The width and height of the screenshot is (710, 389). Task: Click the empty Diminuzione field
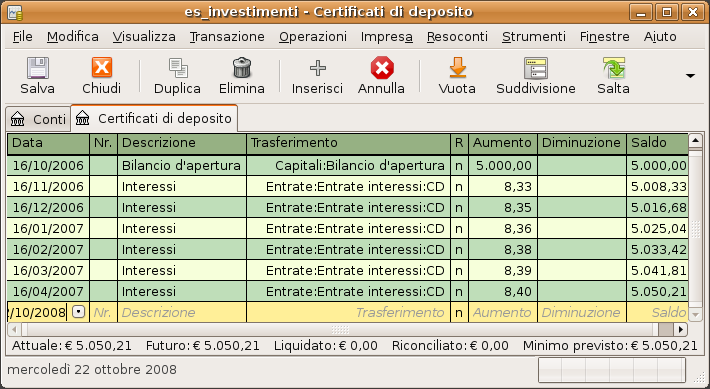click(582, 312)
